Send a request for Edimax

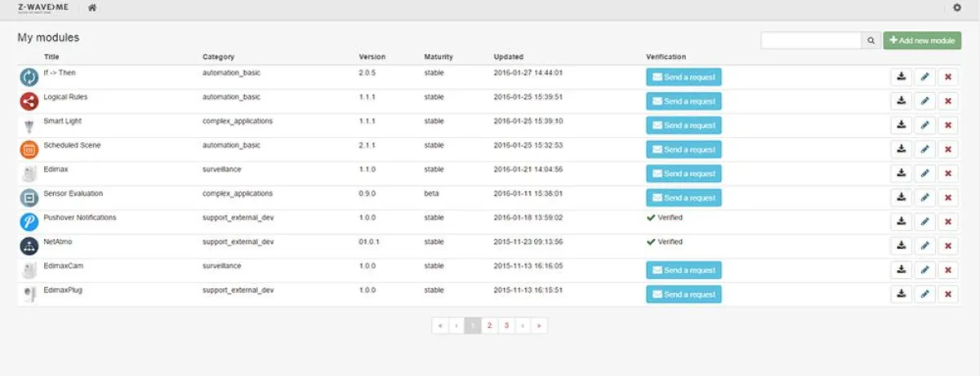coord(684,174)
